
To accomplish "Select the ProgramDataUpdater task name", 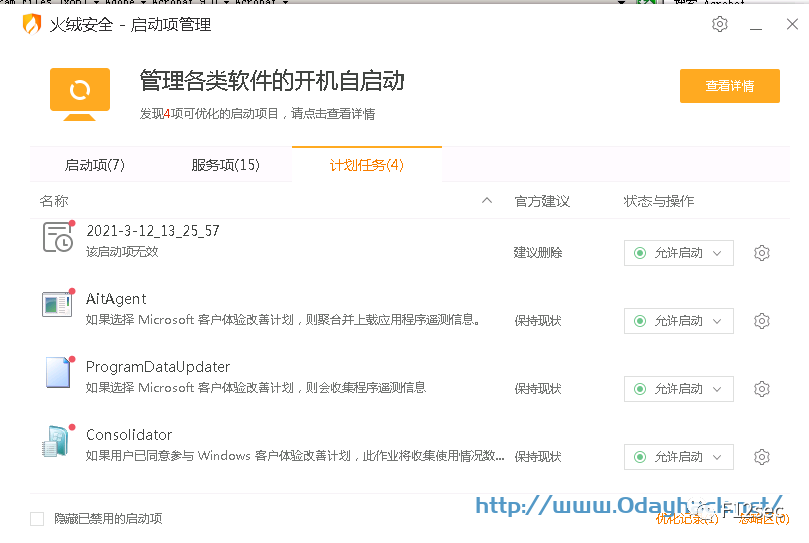I will point(158,366).
